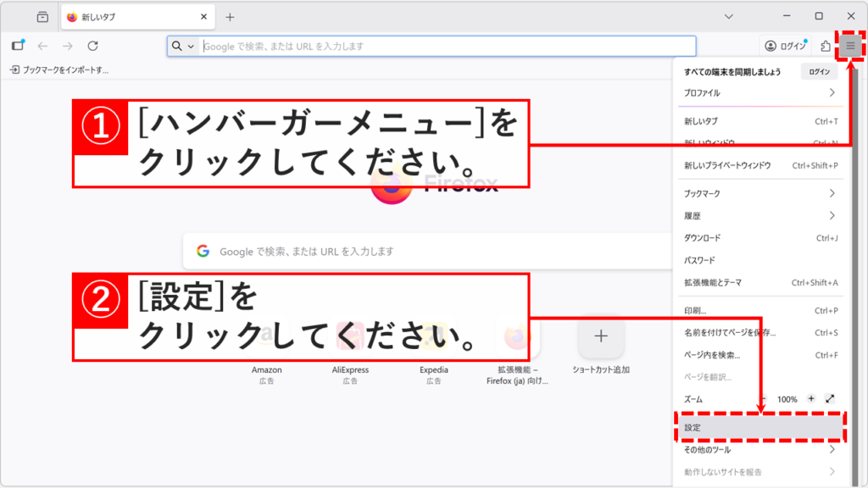Viewport: 868px width, 488px height.
Task: Click the Google logo in the search box
Action: point(203,249)
